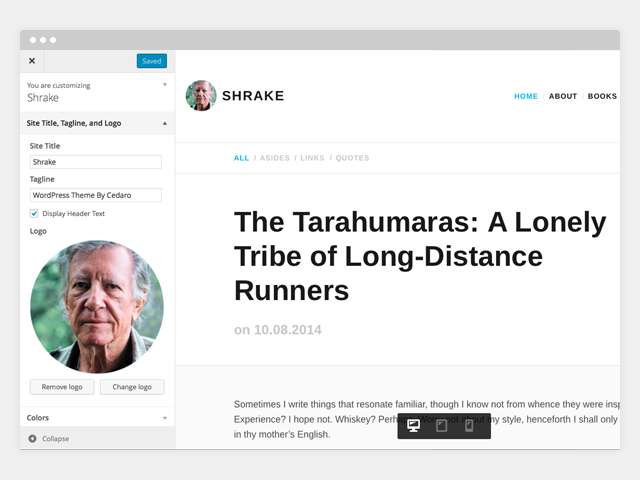Expand the Colors section

(97, 418)
